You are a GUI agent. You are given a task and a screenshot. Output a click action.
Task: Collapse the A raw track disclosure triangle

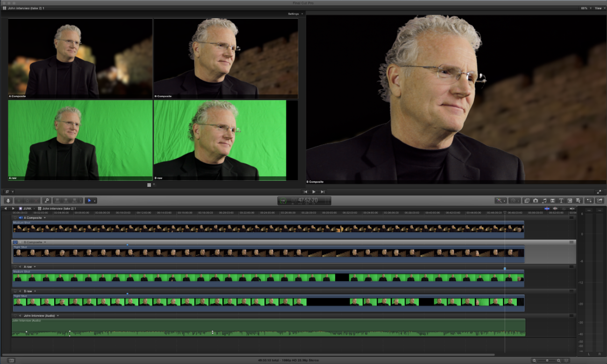click(35, 267)
